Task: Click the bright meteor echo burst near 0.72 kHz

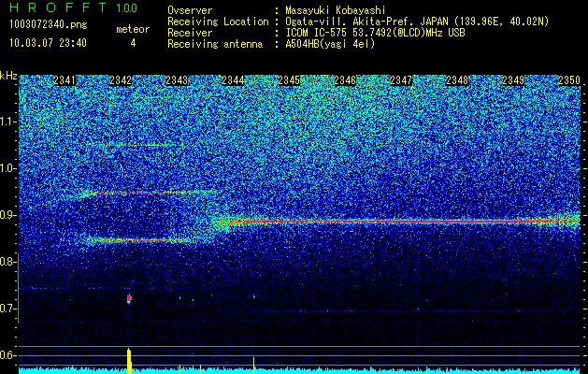Action: (x=129, y=298)
